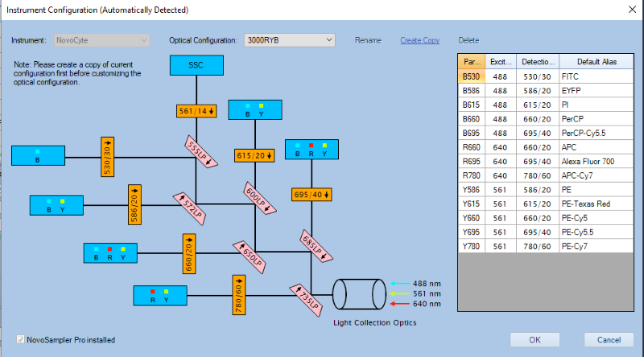Click the Create Copy link
644x357 pixels.
click(419, 40)
